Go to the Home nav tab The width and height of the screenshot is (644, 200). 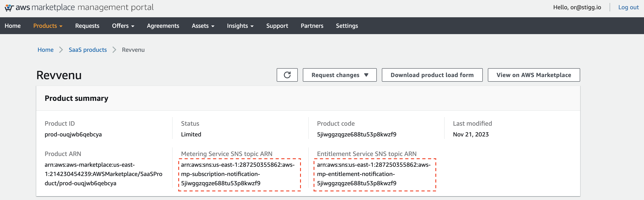[x=13, y=26]
